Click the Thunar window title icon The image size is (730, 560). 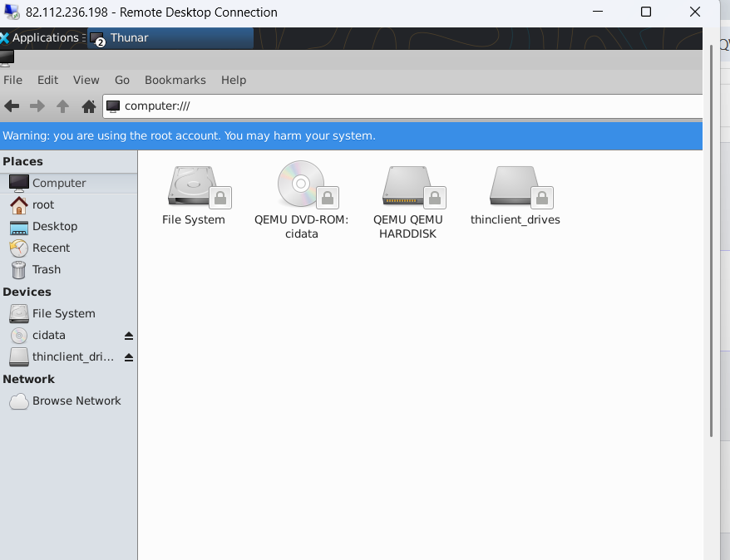pos(7,59)
